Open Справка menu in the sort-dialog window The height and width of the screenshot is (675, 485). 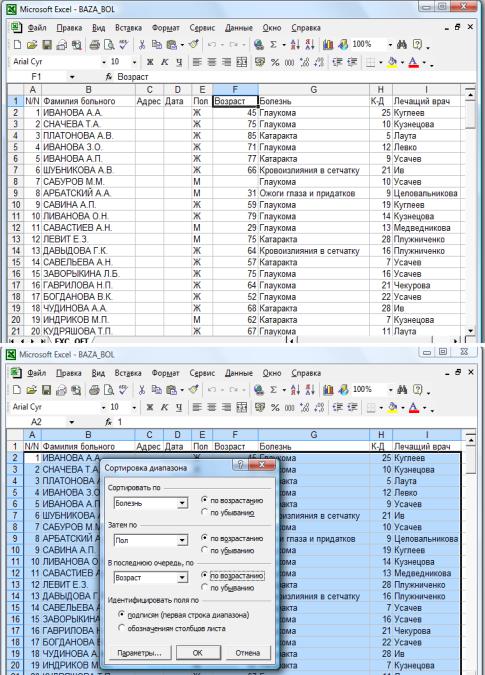pyautogui.click(x=306, y=373)
